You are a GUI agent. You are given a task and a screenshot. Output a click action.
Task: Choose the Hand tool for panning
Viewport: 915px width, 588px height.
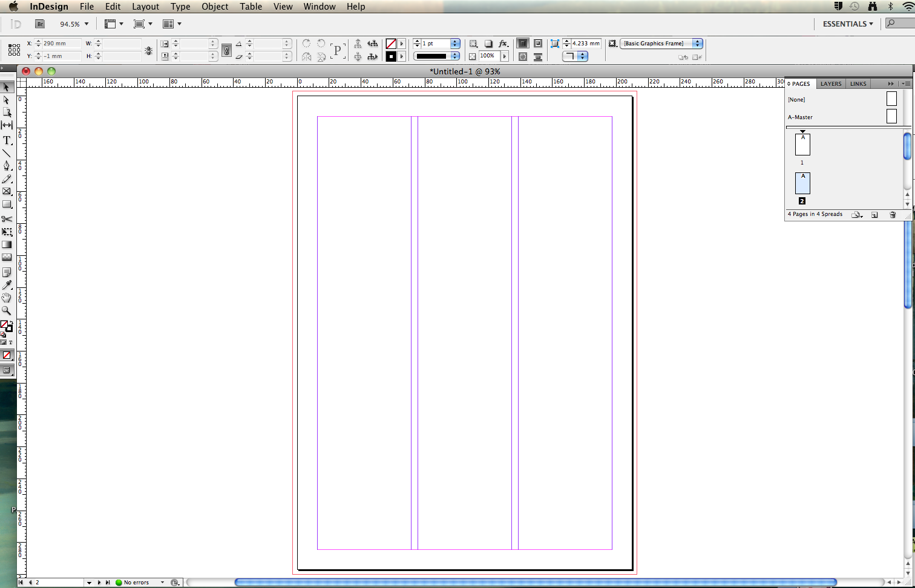click(7, 298)
